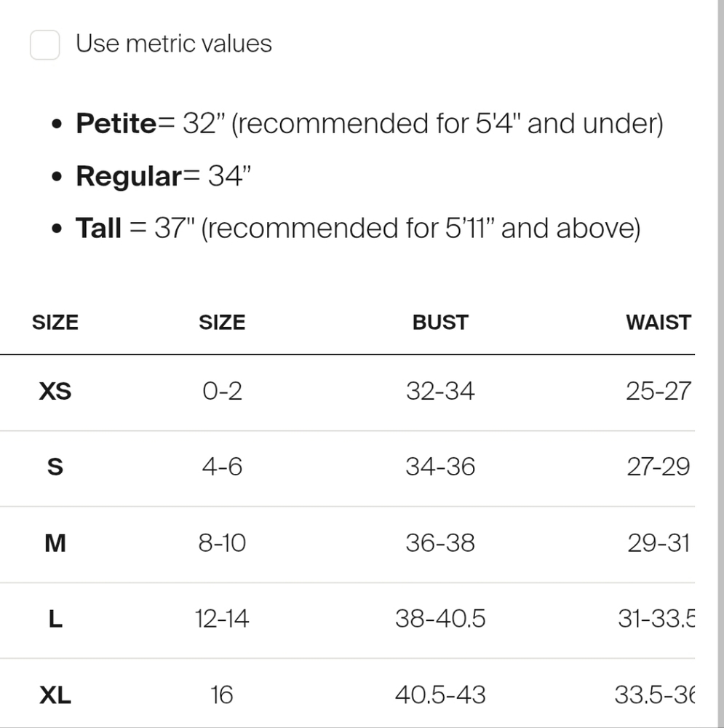Select the XL size row label

pos(55,695)
